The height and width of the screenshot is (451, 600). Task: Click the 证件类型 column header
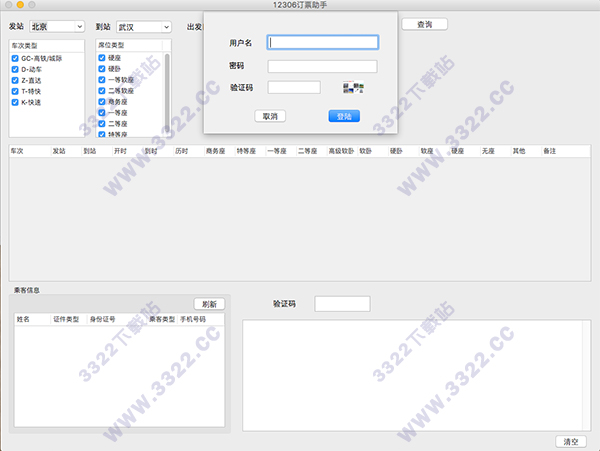[x=68, y=319]
